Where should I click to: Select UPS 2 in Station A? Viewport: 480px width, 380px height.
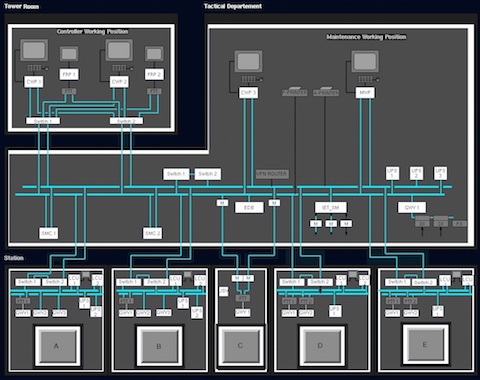[x=96, y=312]
